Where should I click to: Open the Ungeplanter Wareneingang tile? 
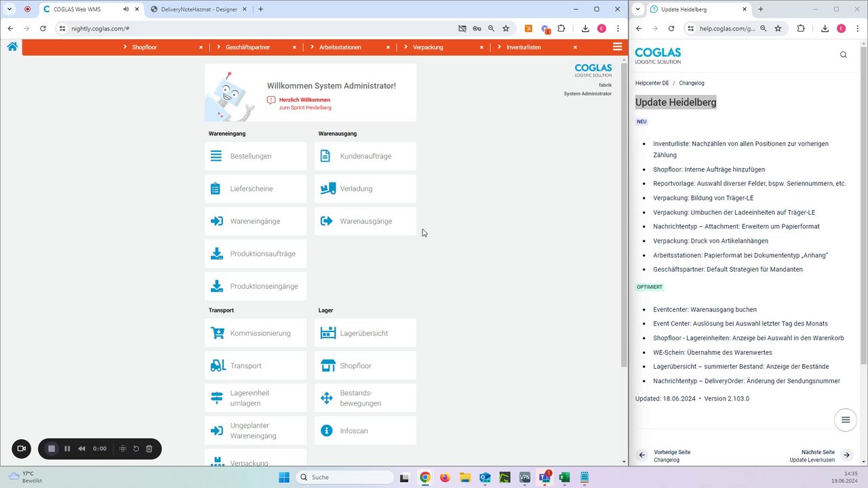[256, 430]
